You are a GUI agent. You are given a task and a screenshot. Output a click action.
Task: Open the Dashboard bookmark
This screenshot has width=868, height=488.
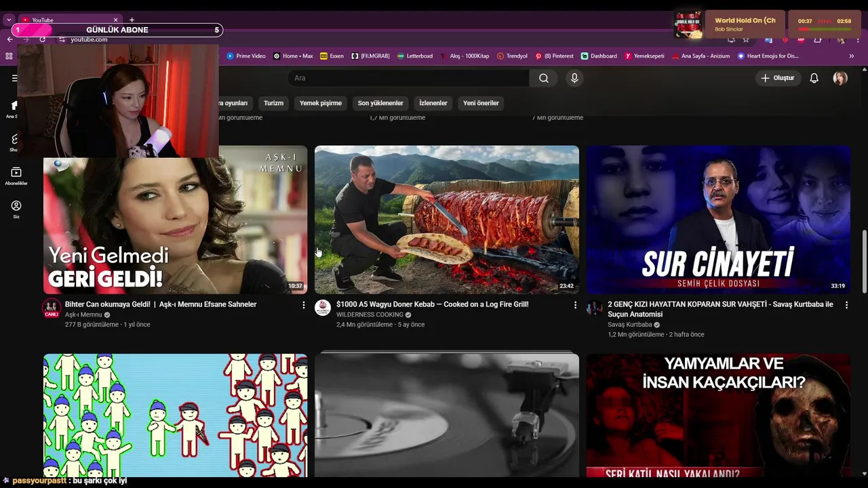pyautogui.click(x=599, y=56)
